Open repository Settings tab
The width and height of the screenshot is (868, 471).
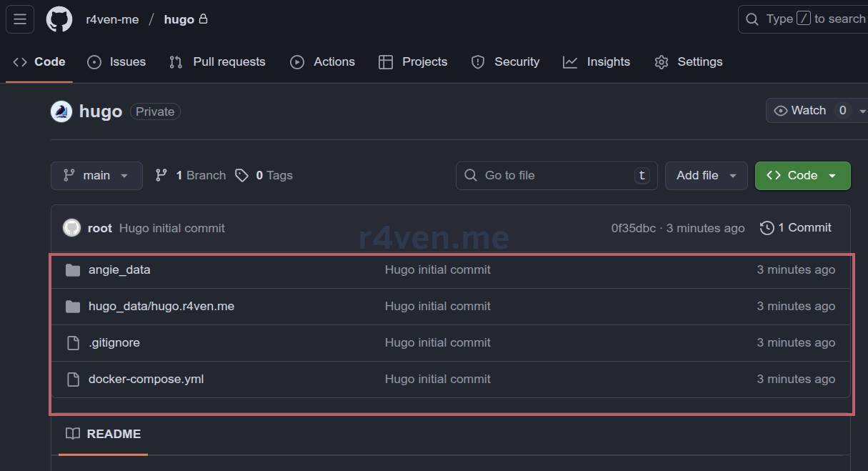tap(688, 62)
